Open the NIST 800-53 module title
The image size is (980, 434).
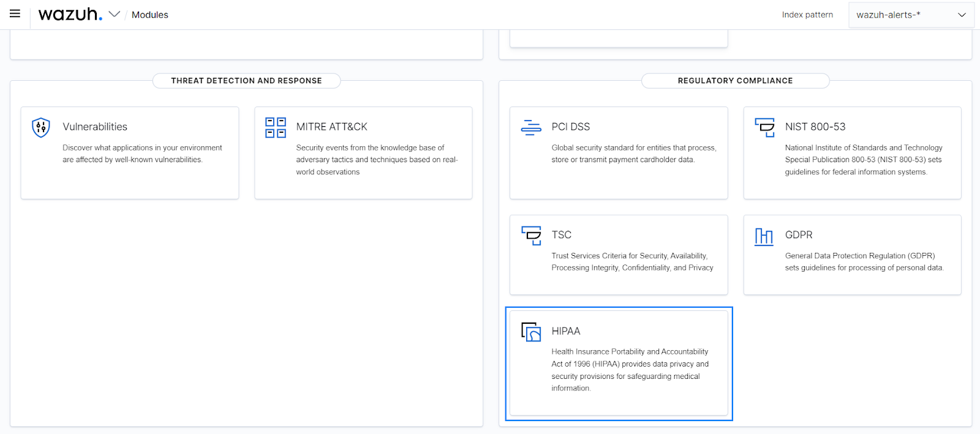(815, 127)
